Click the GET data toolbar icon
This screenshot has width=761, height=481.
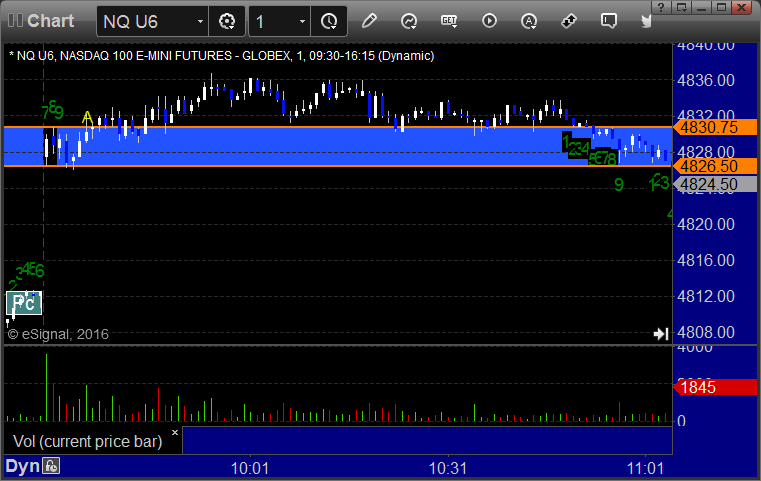coord(449,21)
